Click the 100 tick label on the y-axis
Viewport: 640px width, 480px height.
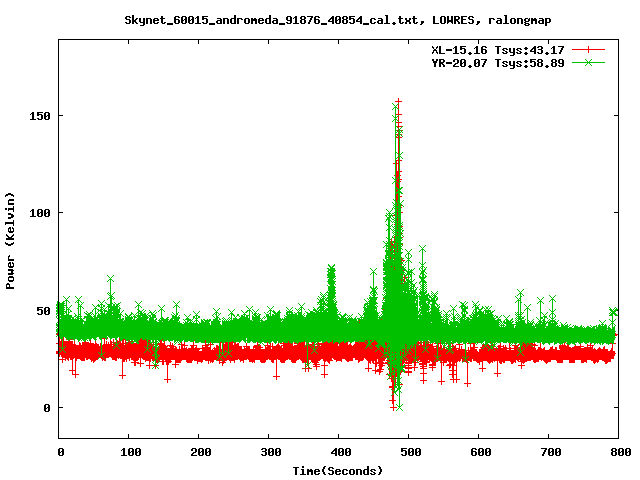click(x=38, y=213)
